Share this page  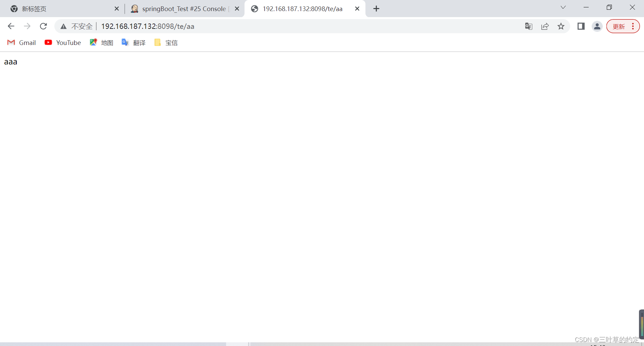click(545, 26)
